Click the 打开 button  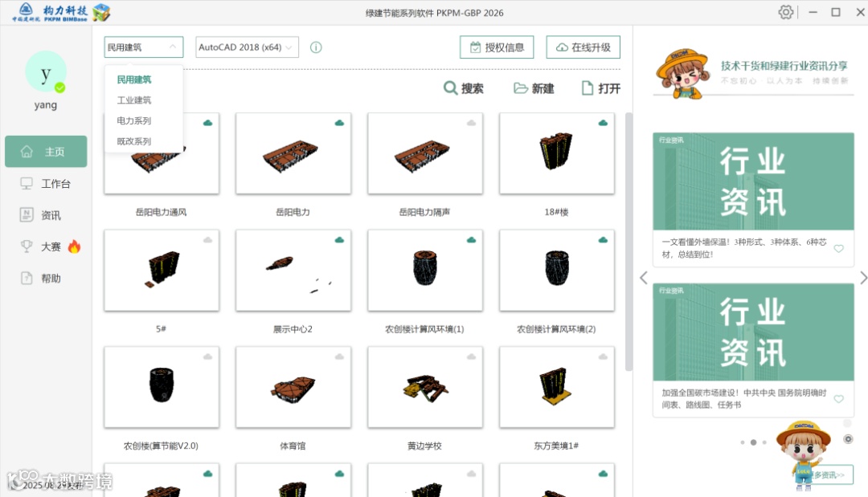tap(600, 88)
